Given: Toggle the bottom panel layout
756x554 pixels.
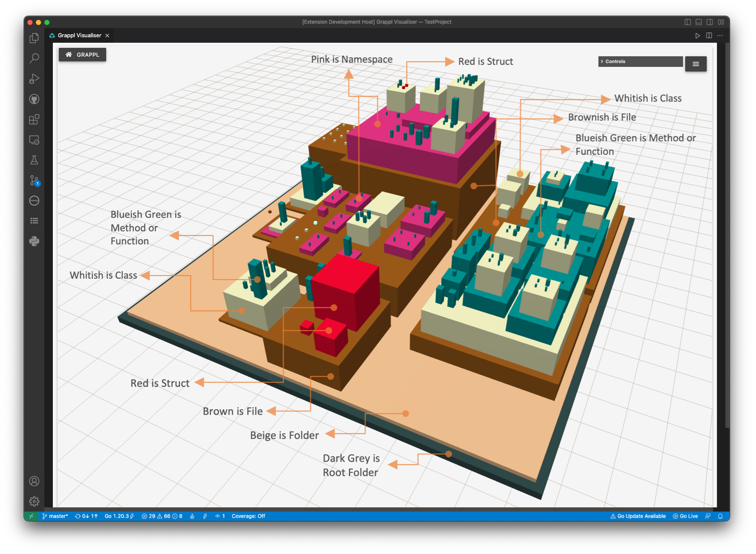Looking at the screenshot, I should pyautogui.click(x=698, y=22).
